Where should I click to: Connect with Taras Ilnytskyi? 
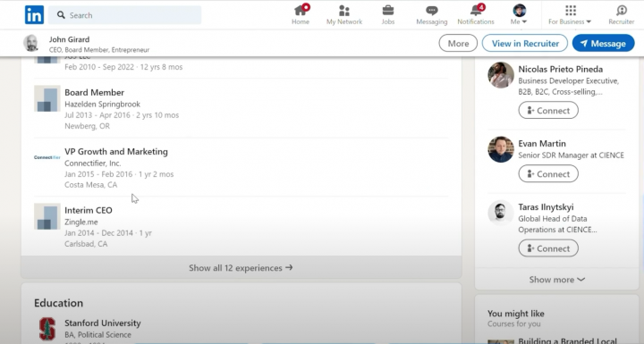pos(548,248)
